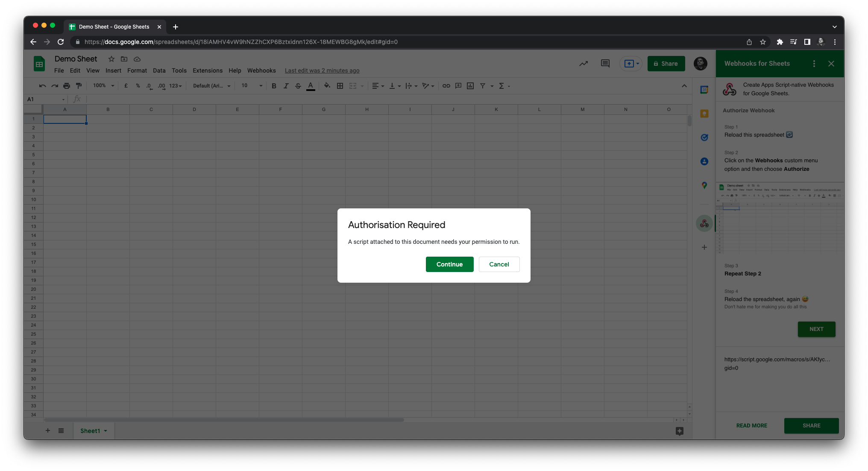The height and width of the screenshot is (471, 868).
Task: Click the italic formatting icon
Action: click(285, 86)
